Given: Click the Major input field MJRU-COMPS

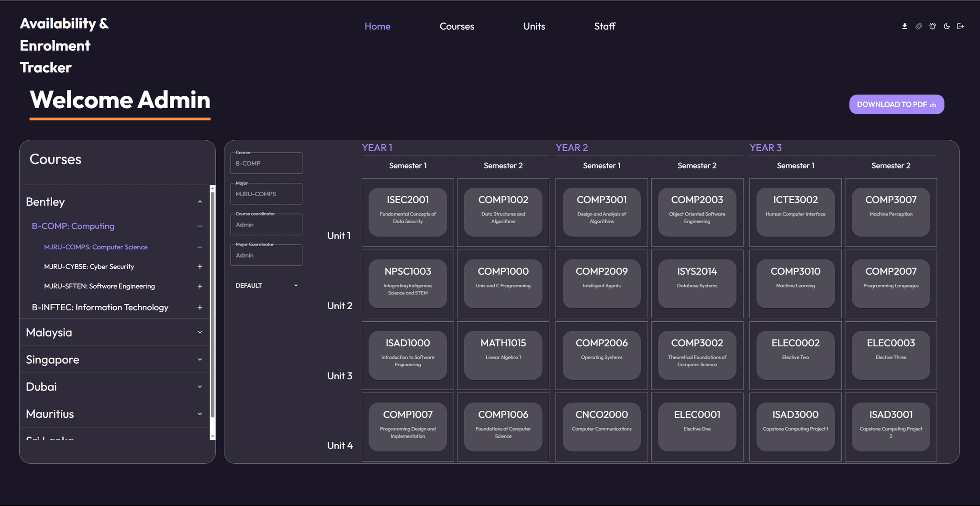Looking at the screenshot, I should (266, 194).
